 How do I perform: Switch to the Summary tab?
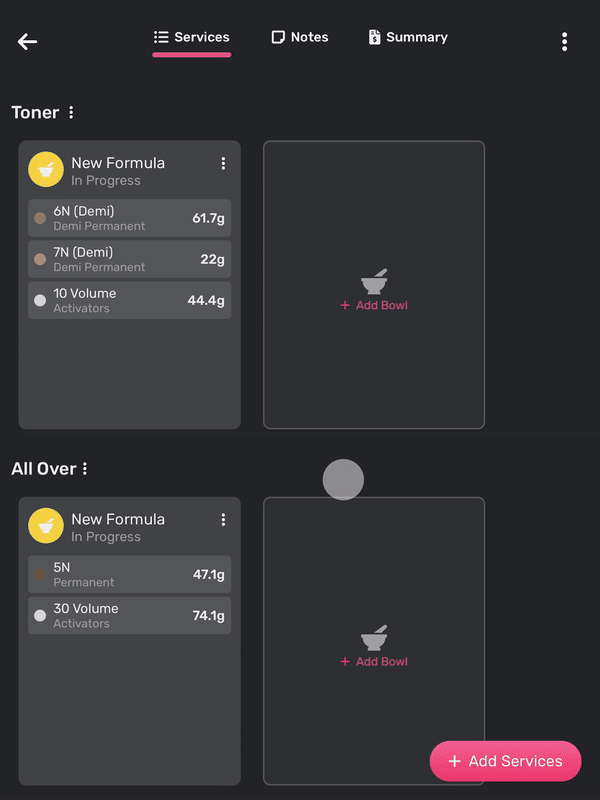coord(408,37)
